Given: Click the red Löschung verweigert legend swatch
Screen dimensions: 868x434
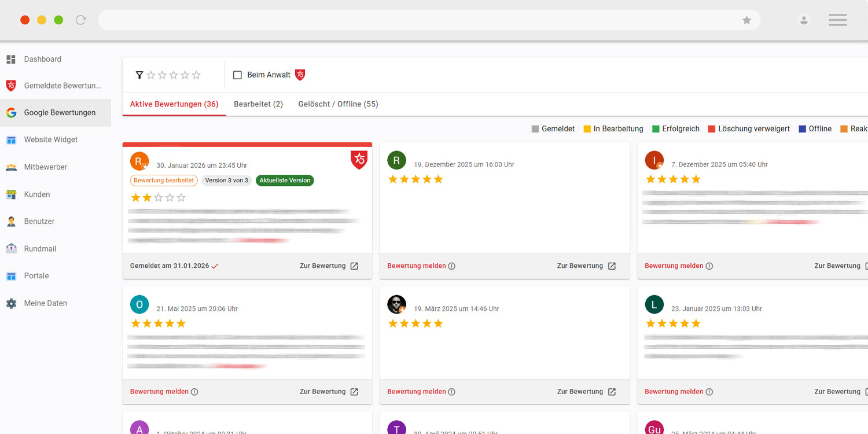Looking at the screenshot, I should click(x=712, y=129).
